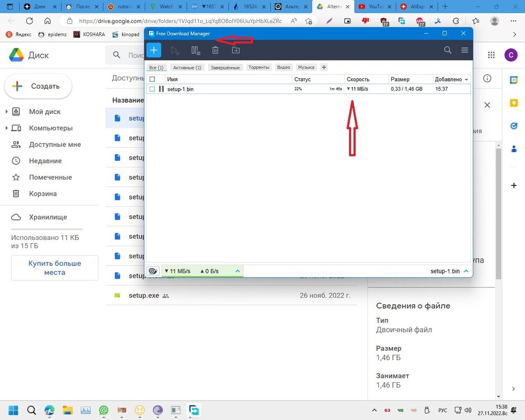Open Google apps grid icon
This screenshot has height=420, width=525.
(x=491, y=55)
